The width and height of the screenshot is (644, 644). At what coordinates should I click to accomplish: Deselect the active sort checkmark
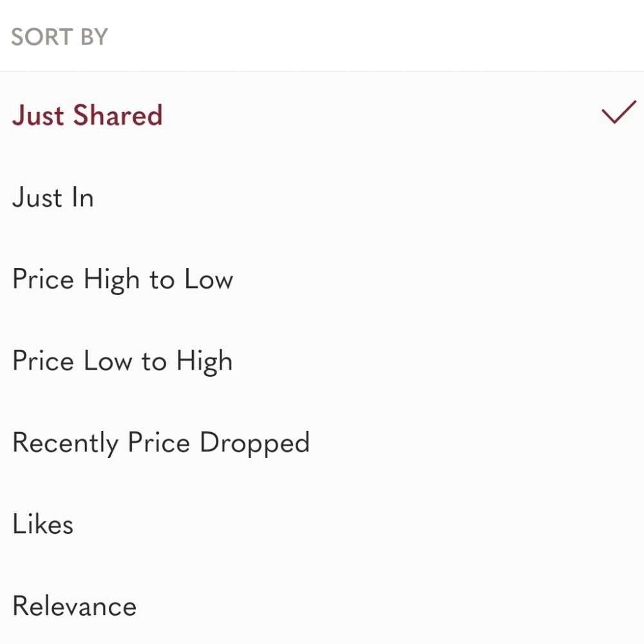pyautogui.click(x=618, y=111)
